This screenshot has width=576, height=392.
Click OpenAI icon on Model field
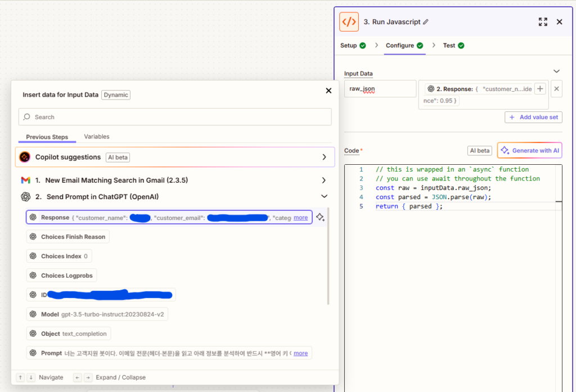point(33,314)
